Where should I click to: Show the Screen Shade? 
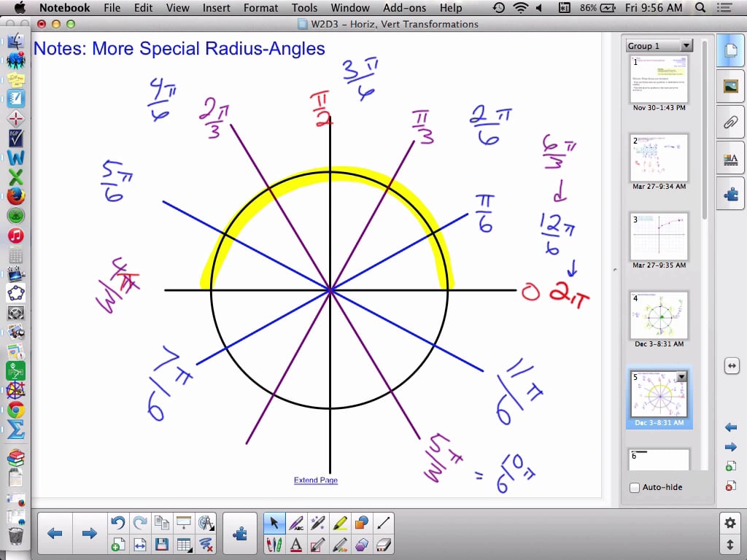[x=183, y=523]
